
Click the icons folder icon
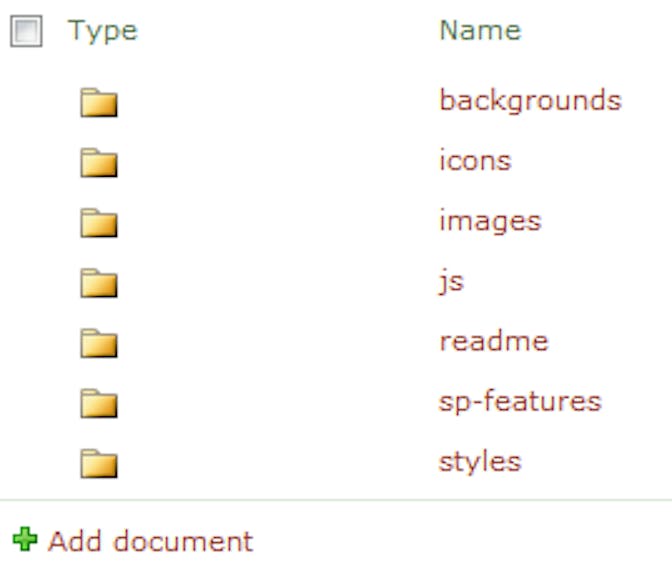[x=99, y=162]
